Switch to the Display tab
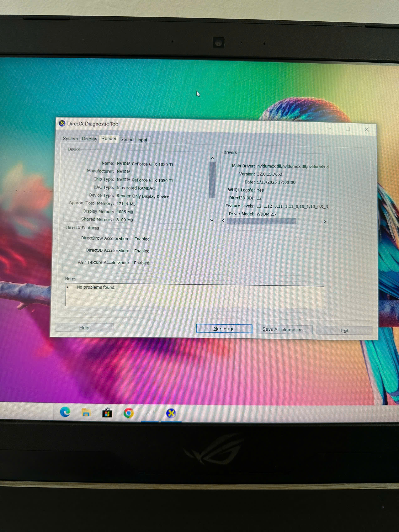399x532 pixels. click(x=89, y=139)
